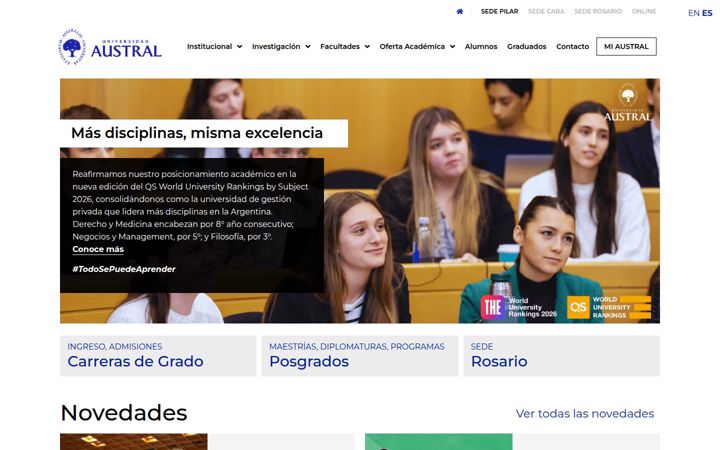
Task: Open the Alumnos menu item
Action: click(x=481, y=46)
